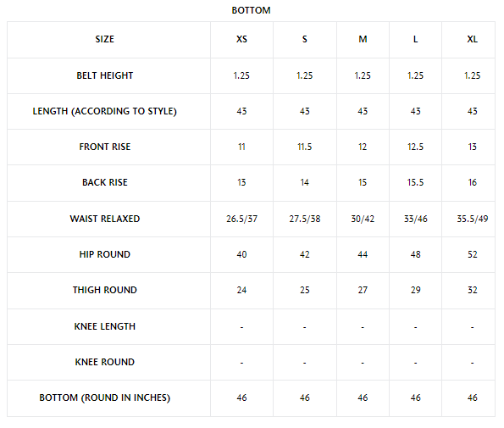Select the FRONT RISE row label
The width and height of the screenshot is (504, 428).
[104, 147]
